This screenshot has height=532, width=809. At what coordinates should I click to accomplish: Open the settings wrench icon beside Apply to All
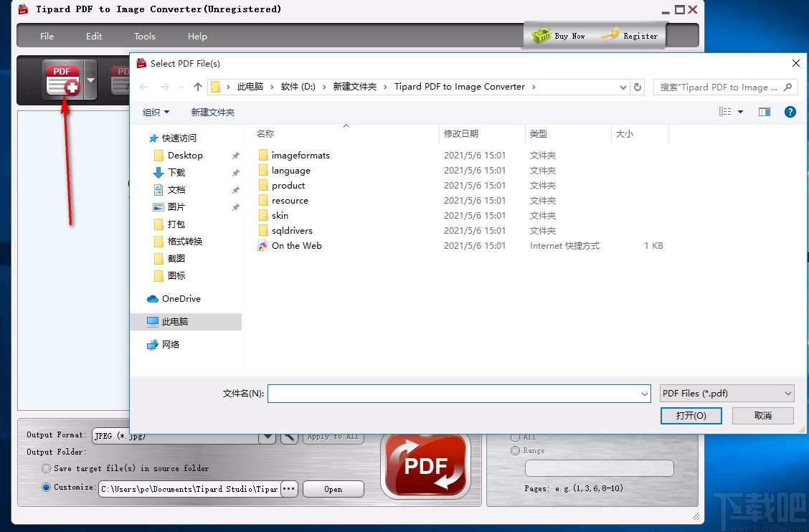click(289, 436)
